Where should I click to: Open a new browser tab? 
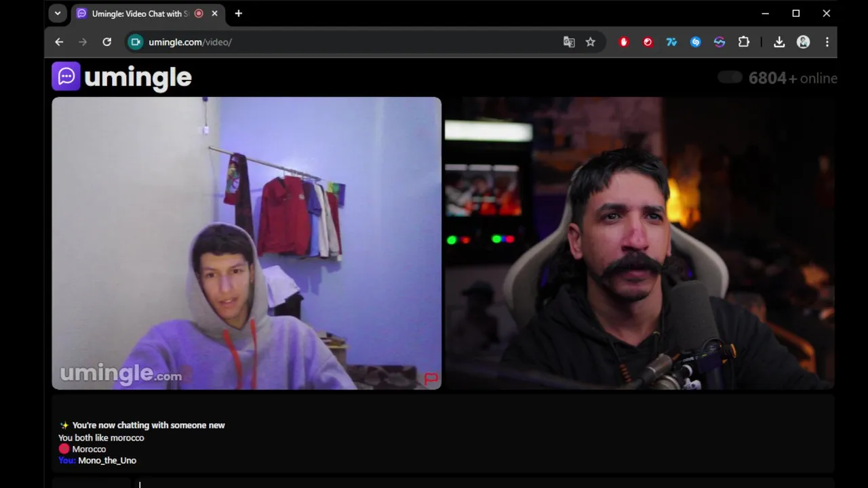[x=238, y=14]
